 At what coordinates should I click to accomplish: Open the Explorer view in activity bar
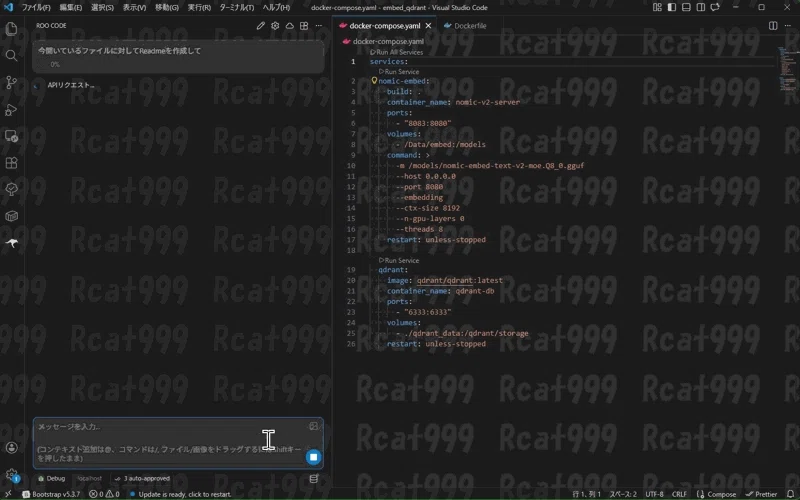coord(11,29)
